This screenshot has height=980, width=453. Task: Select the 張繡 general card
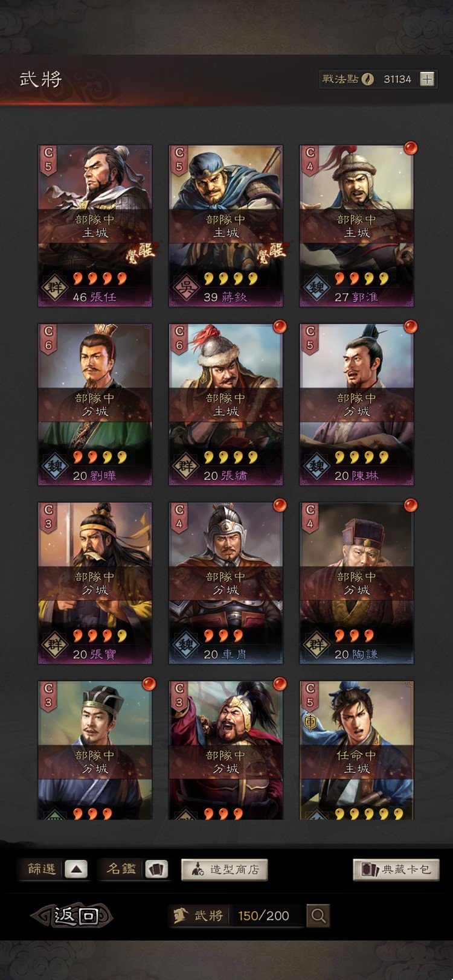(x=226, y=405)
